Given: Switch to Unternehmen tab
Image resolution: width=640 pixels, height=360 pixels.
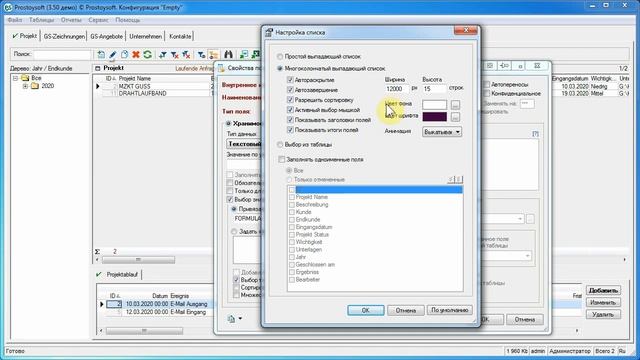Looking at the screenshot, I should (x=146, y=36).
